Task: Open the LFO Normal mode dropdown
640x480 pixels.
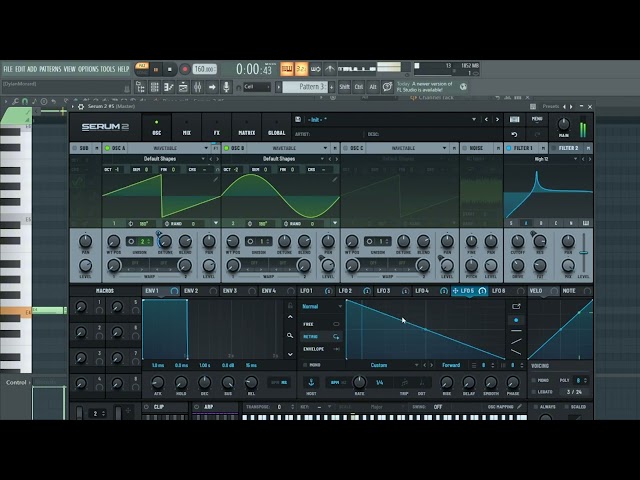Action: 322,306
